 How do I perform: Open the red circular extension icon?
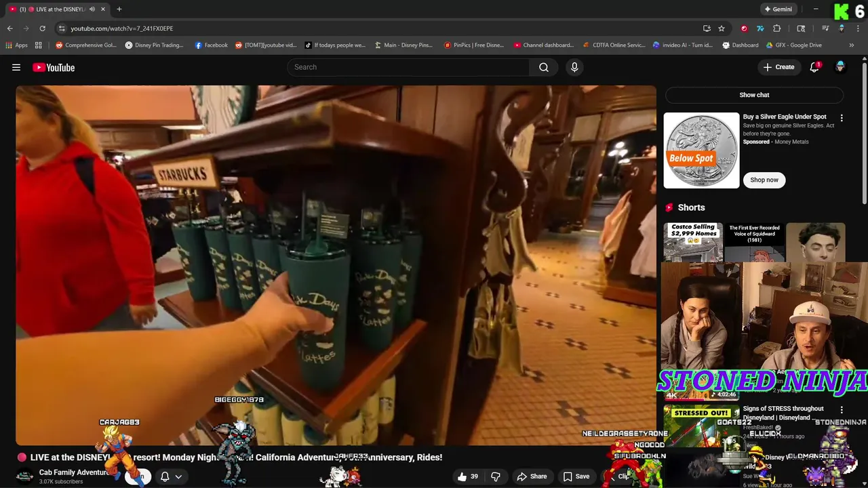744,28
